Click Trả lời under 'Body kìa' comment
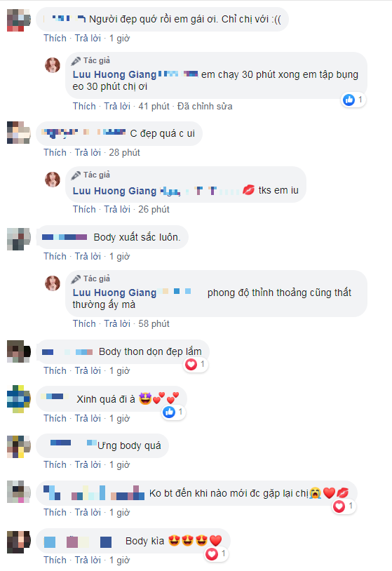This screenshot has height=571, width=392. [x=88, y=560]
